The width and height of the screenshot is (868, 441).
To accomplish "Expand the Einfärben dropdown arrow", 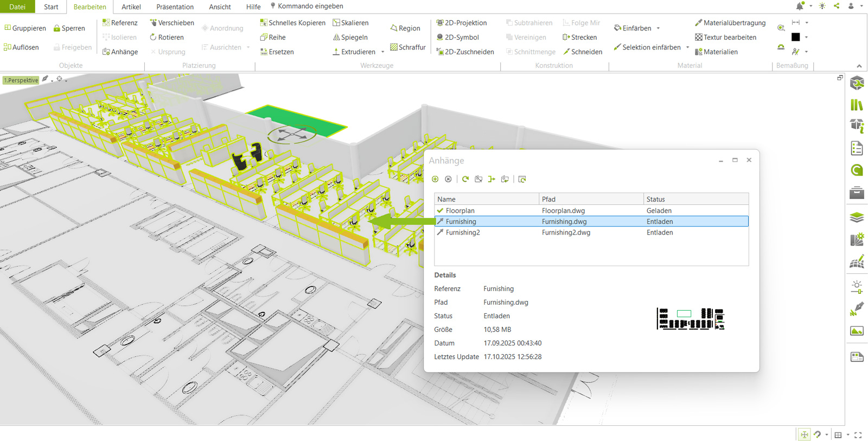I will tap(658, 28).
